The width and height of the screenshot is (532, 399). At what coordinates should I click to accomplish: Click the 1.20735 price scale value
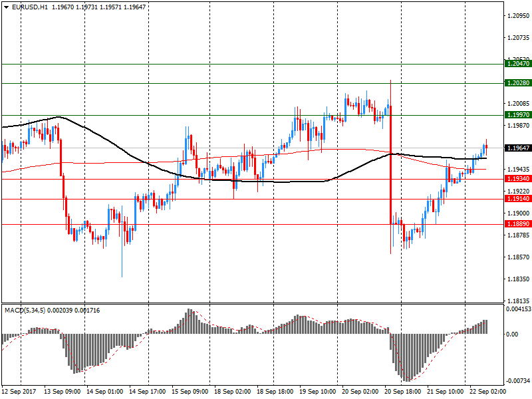pyautogui.click(x=519, y=38)
